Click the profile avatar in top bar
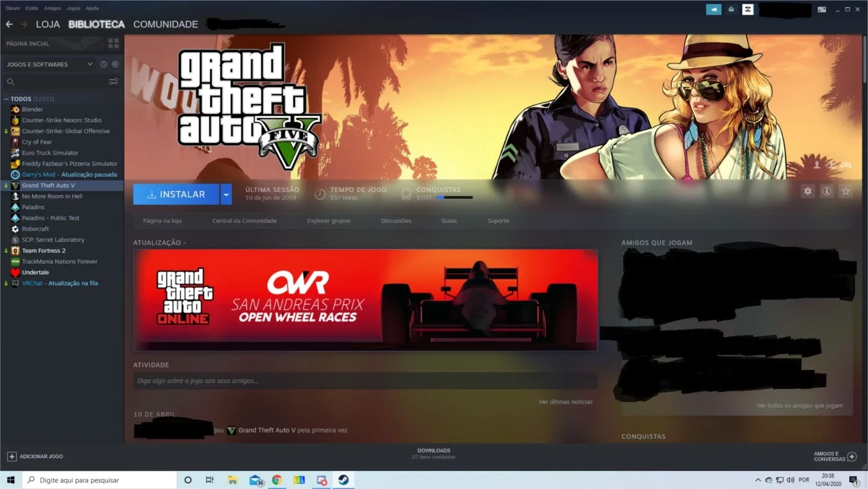 748,9
